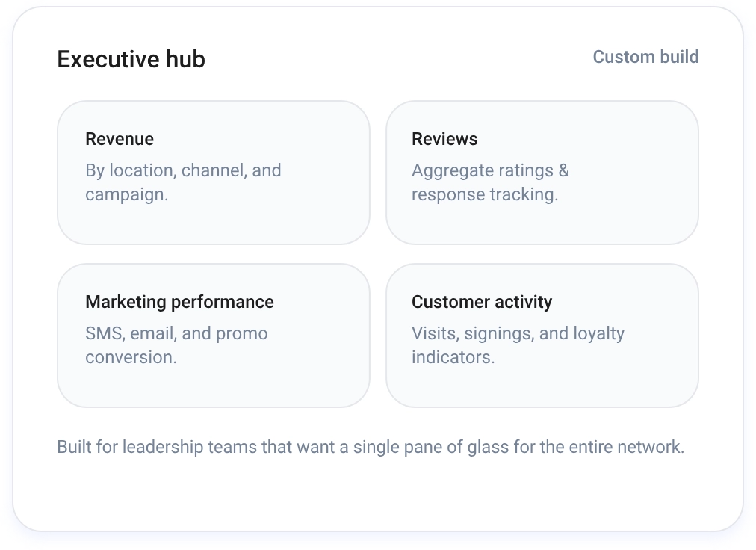This screenshot has height=550, width=756.
Task: Click the Custom build label
Action: 645,57
